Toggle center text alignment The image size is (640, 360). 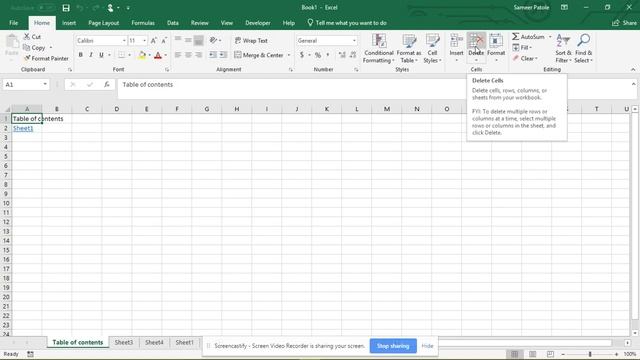tap(188, 55)
